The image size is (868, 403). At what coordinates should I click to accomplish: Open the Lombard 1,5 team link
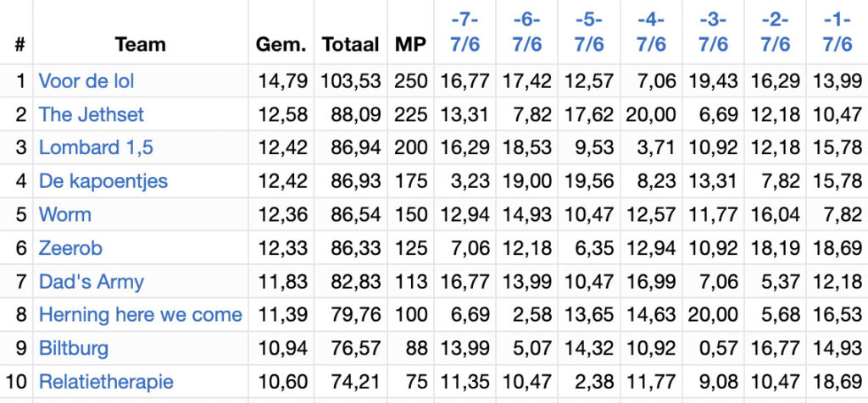coord(96,147)
